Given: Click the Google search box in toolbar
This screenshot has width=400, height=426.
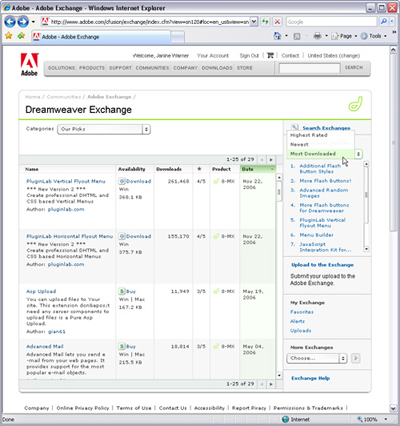Looking at the screenshot, I should coord(332,22).
